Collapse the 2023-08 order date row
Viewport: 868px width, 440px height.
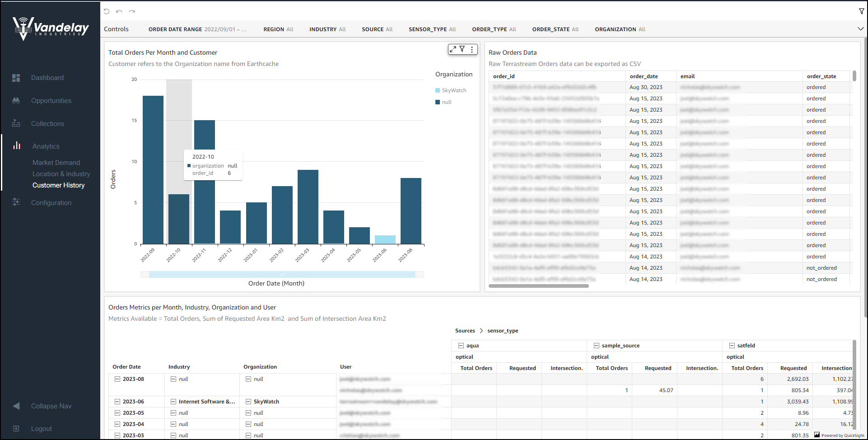click(x=117, y=379)
